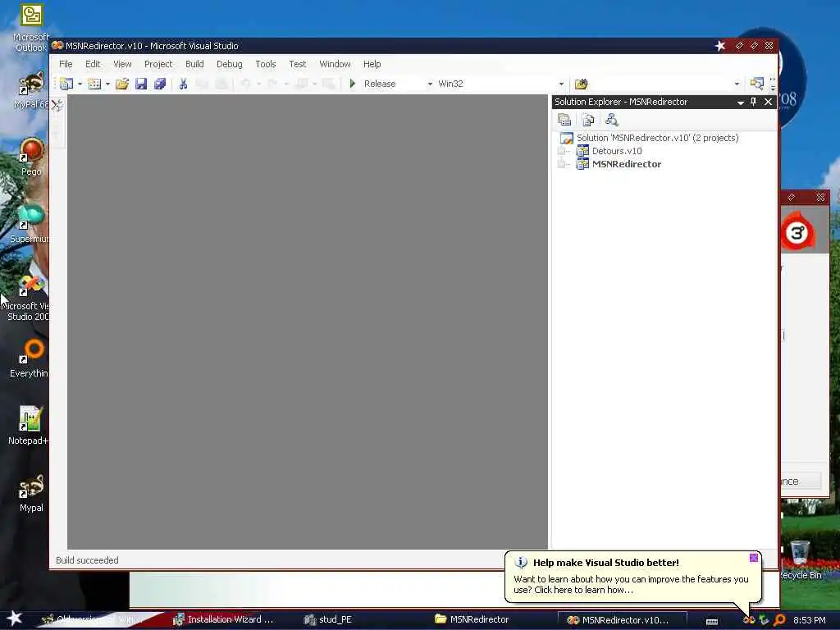Open the Pego desktop shortcut
The width and height of the screenshot is (840, 630).
pyautogui.click(x=31, y=157)
